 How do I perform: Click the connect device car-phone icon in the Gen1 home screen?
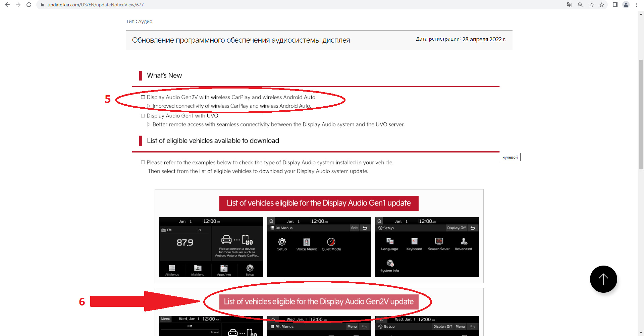click(237, 240)
